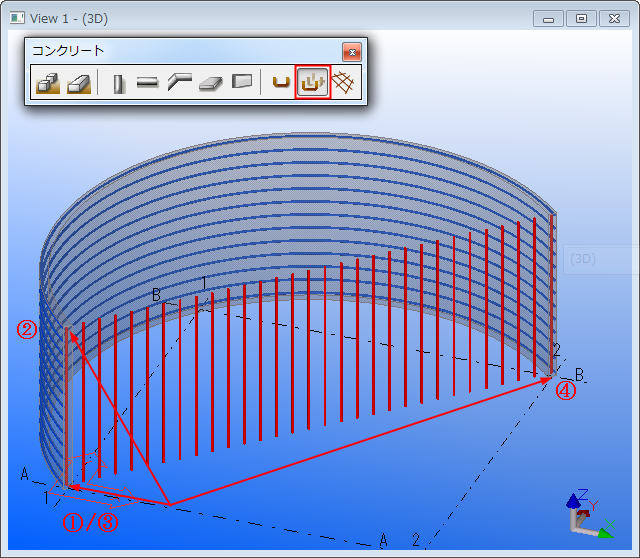Close the コンクリート toolbar

[x=351, y=51]
